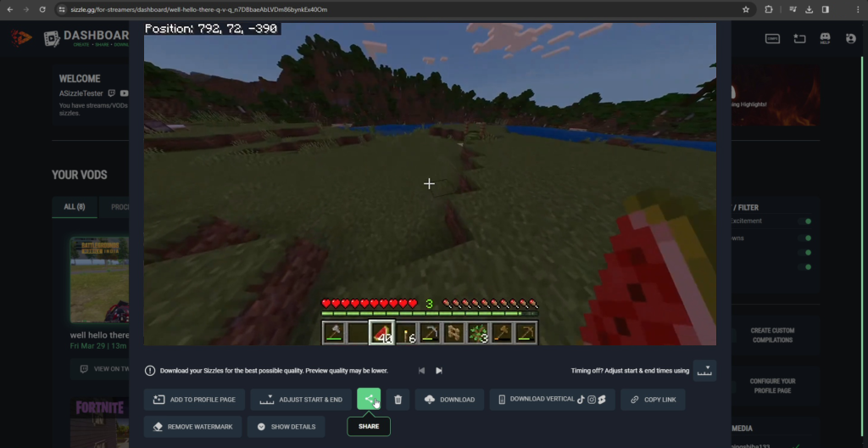Open browser extensions puzzle icon
The width and height of the screenshot is (868, 448).
point(768,9)
